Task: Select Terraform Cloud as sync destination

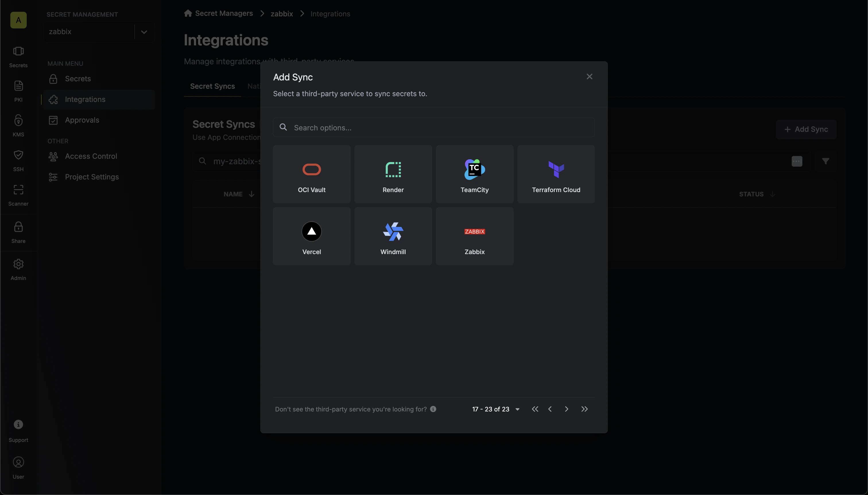Action: [556, 174]
